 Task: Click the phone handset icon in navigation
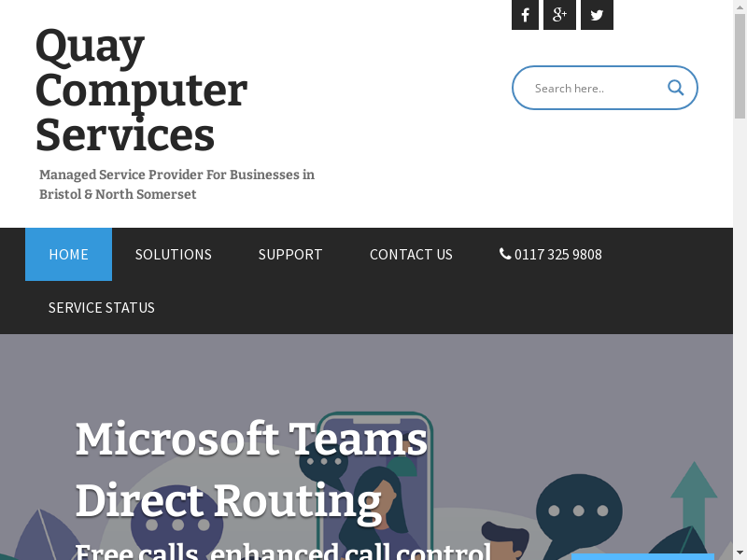click(505, 254)
